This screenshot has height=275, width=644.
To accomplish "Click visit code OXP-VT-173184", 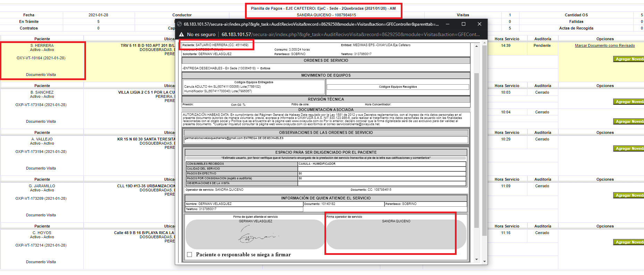I will [41, 105].
